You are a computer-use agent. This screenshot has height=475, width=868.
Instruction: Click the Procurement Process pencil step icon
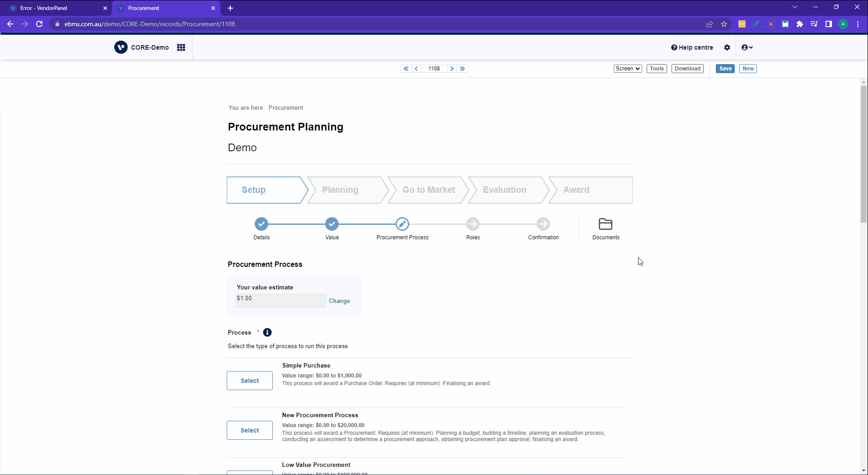click(402, 224)
